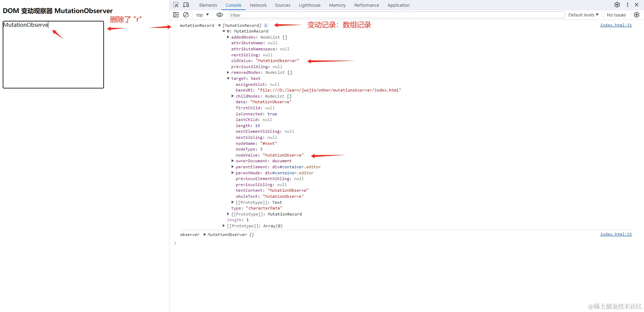Click the page heading DOM 变动观察器 MutationObserver
Image resolution: width=644 pixels, height=312 pixels.
(58, 11)
